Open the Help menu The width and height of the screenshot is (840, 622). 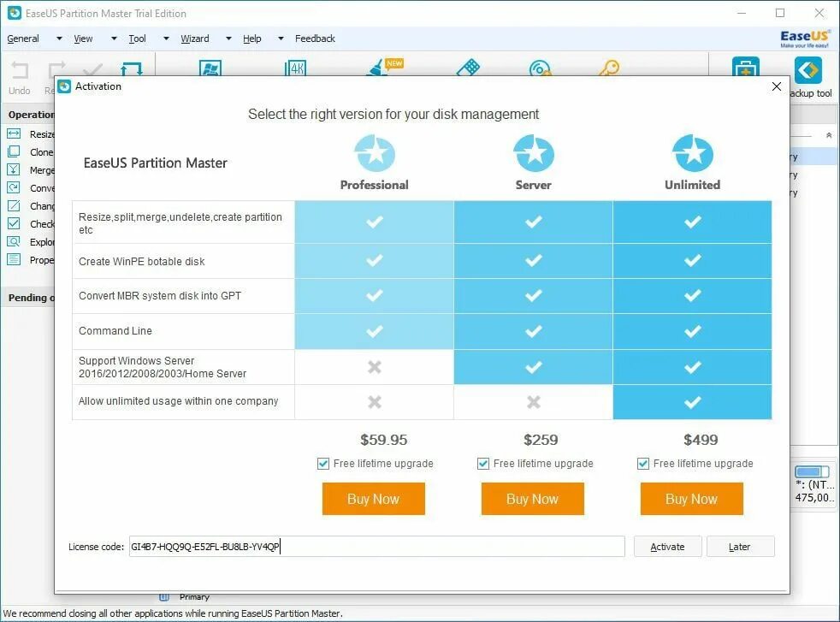(x=251, y=39)
